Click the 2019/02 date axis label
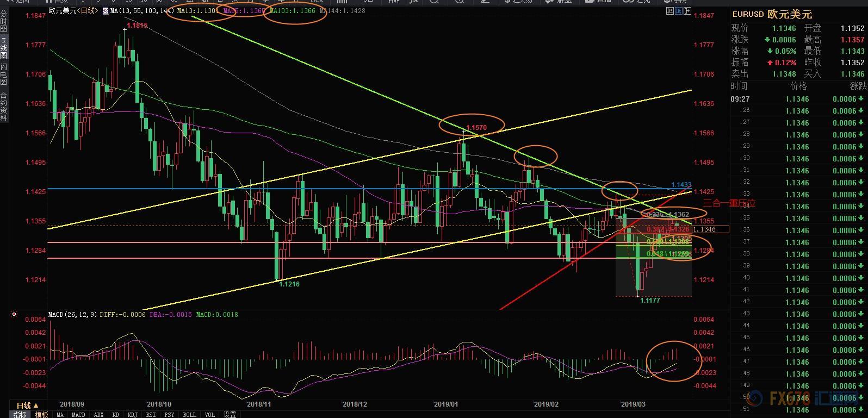Screen dimensions: 868x418 click(x=547, y=404)
